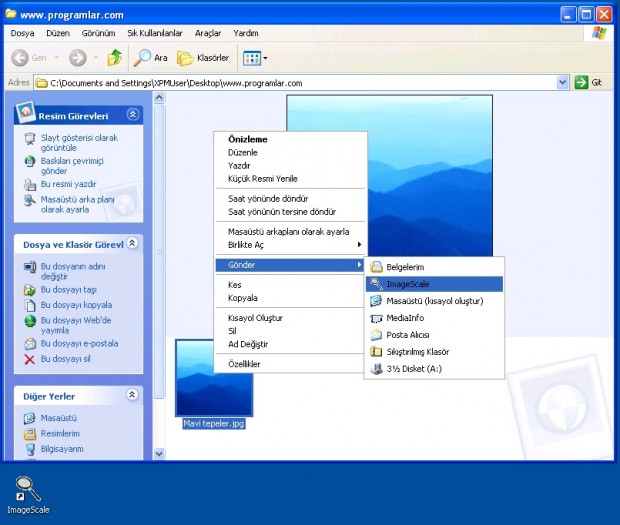
Task: Choose Saat yönünün tersine döndür
Action: click(x=291, y=212)
